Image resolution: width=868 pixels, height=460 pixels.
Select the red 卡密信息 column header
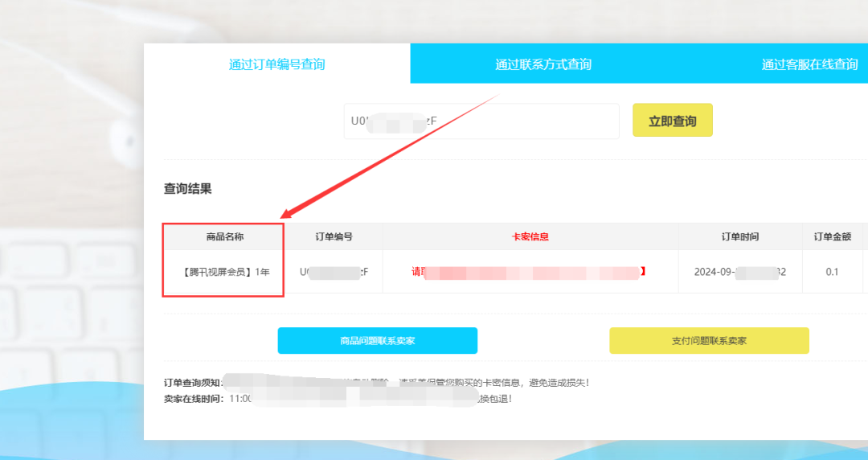tap(530, 236)
